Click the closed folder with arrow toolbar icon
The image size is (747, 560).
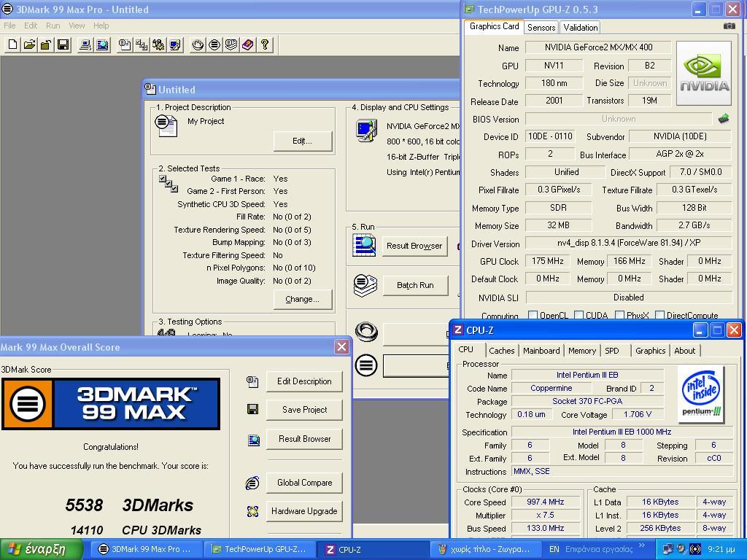(x=46, y=45)
